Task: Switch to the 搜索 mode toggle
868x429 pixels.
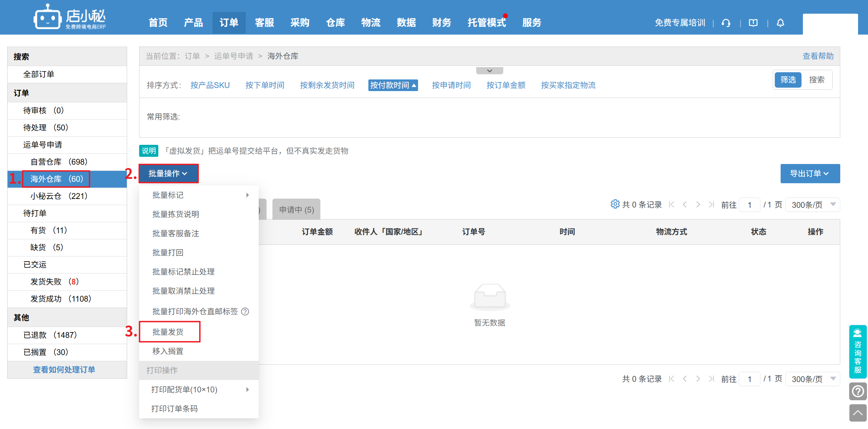Action: [x=817, y=80]
